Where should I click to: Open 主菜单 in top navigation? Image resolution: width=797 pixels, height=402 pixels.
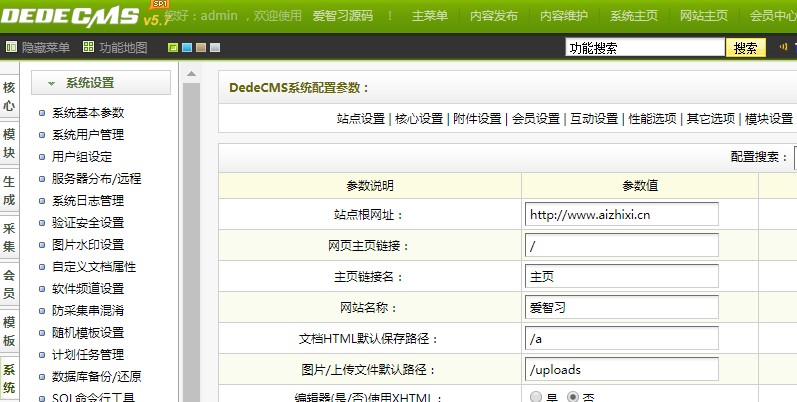430,16
